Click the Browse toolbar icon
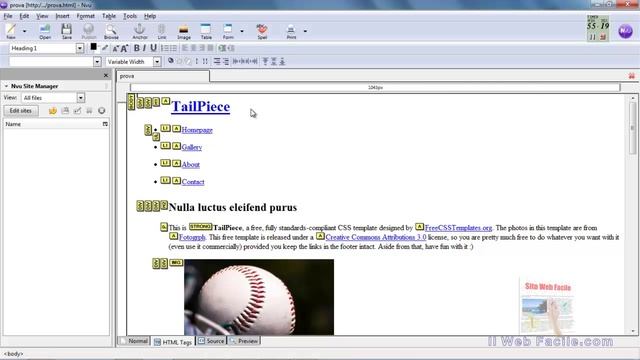640x360 pixels. 111,31
